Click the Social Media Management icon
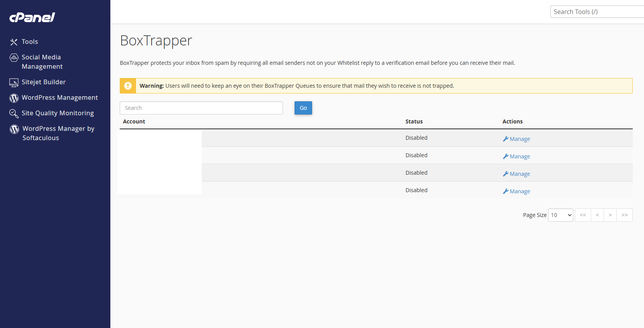Viewport: 644px width, 328px height. pyautogui.click(x=14, y=58)
